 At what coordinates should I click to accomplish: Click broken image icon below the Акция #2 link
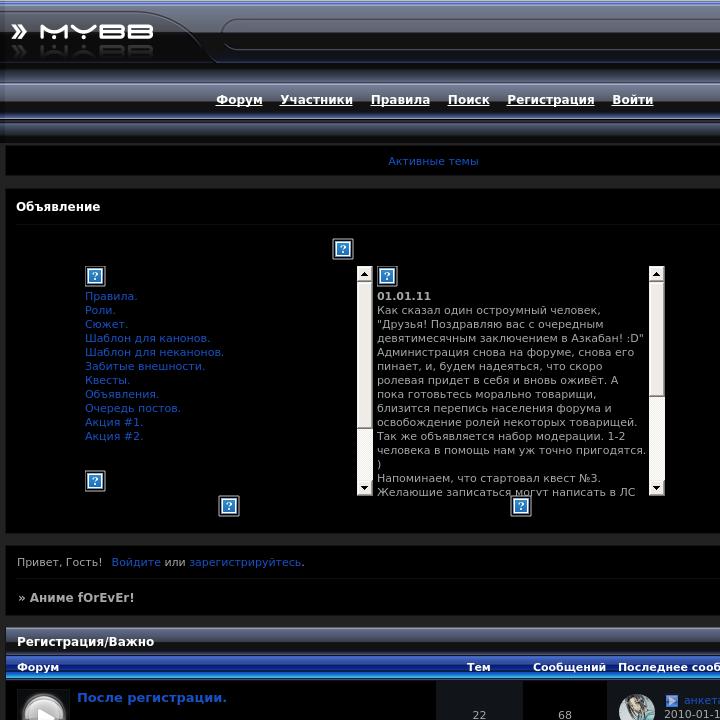(95, 481)
